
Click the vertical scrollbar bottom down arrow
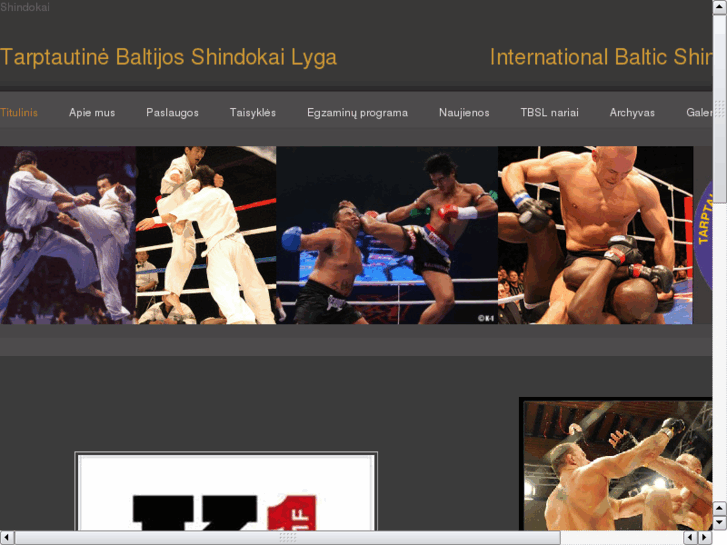tap(720, 524)
